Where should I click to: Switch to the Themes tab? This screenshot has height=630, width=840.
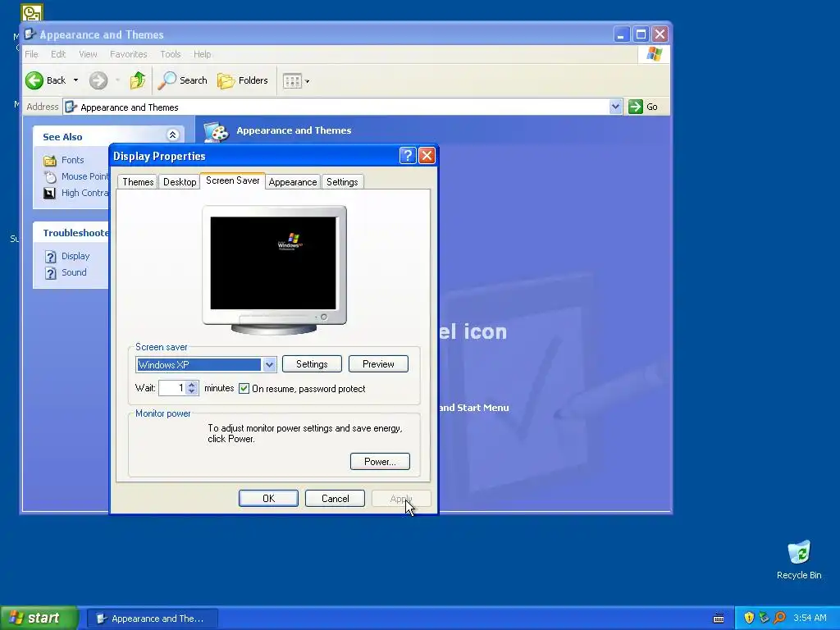(x=138, y=181)
